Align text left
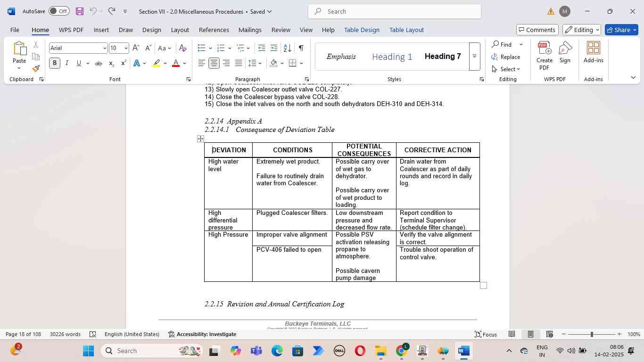Image resolution: width=644 pixels, height=362 pixels. (202, 63)
